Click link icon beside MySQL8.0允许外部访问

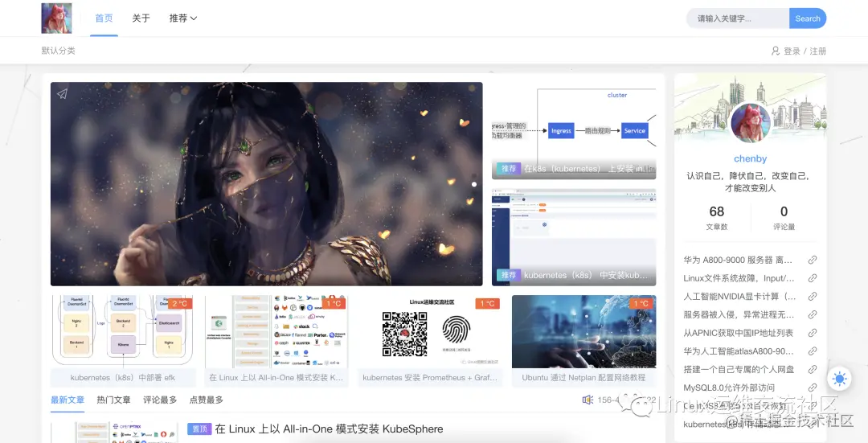(812, 388)
